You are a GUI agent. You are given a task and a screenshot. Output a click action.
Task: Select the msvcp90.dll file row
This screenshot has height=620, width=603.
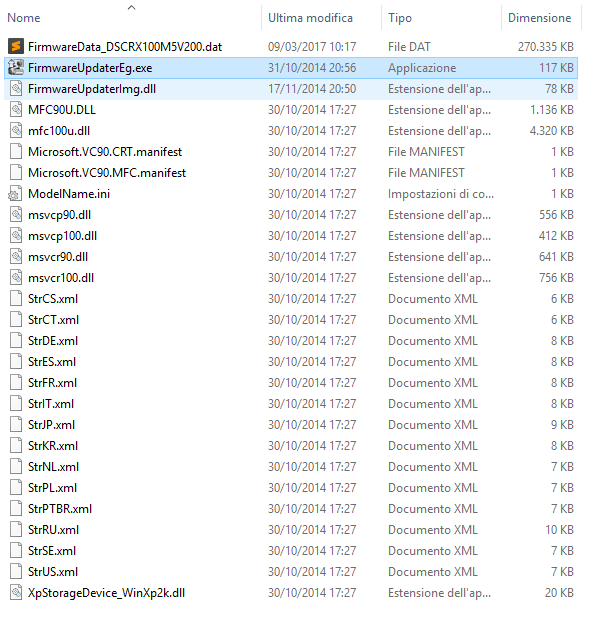(x=60, y=215)
